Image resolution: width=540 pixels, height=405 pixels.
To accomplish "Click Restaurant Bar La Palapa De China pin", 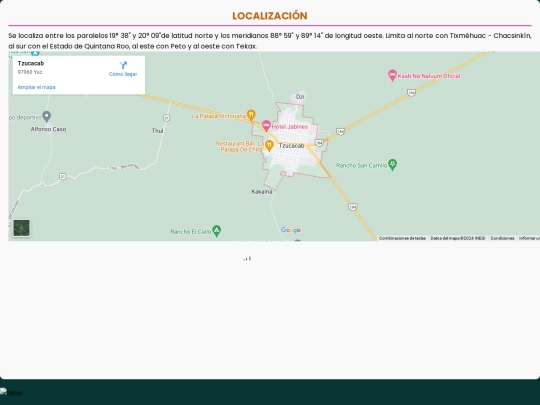I will tap(269, 146).
